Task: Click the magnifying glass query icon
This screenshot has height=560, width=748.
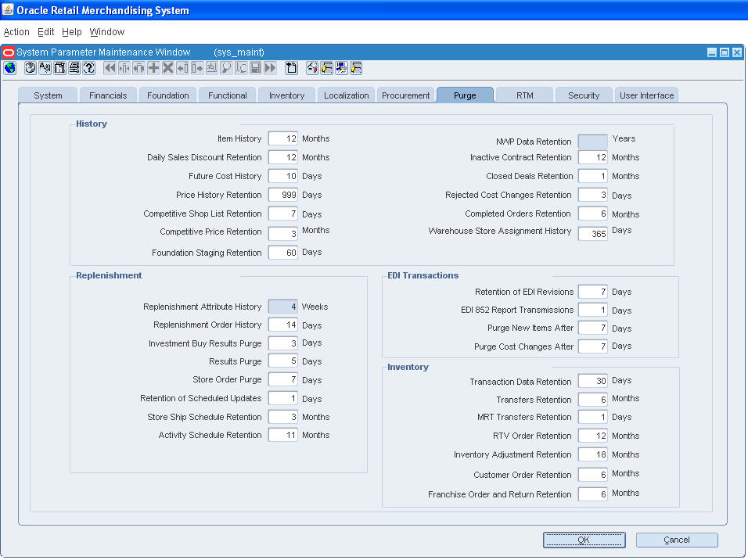Action: click(227, 68)
